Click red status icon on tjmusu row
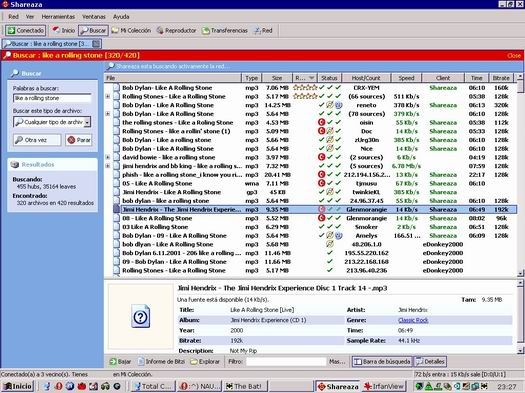Screen dimensions: 525x393 tap(321, 183)
